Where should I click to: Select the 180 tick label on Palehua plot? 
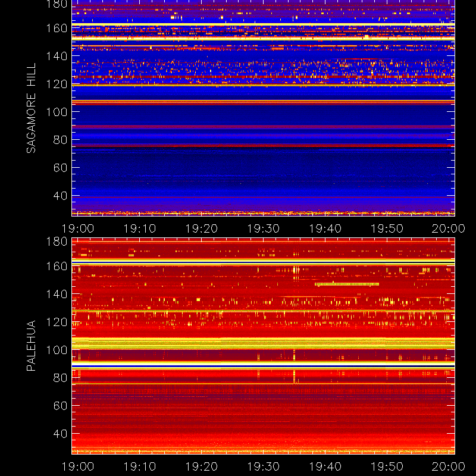click(57, 242)
